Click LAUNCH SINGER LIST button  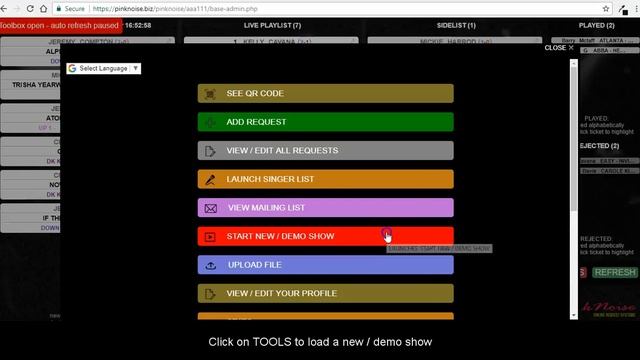pos(325,179)
